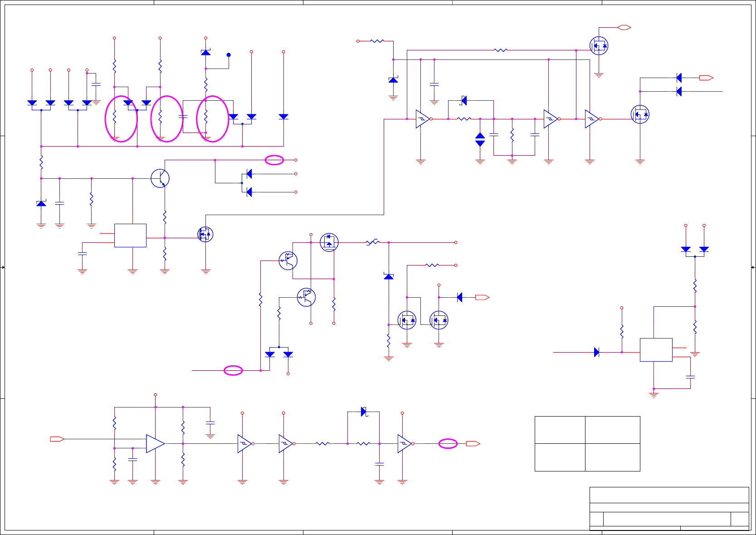Viewport: 756px width, 535px height.
Task: Click the hexagonal off-page port at top right
Action: click(x=624, y=28)
